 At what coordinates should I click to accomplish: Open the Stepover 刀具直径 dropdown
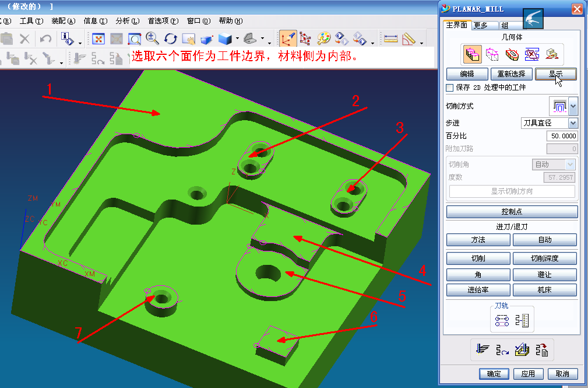click(573, 123)
